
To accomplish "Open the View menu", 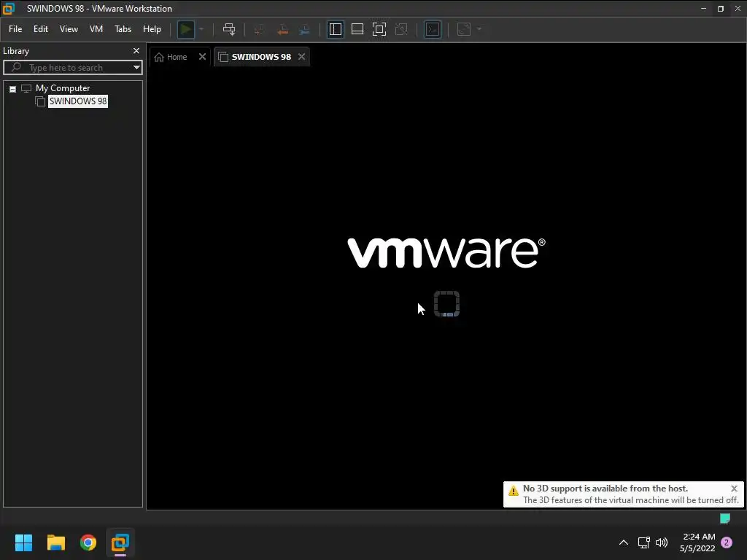I will [69, 29].
